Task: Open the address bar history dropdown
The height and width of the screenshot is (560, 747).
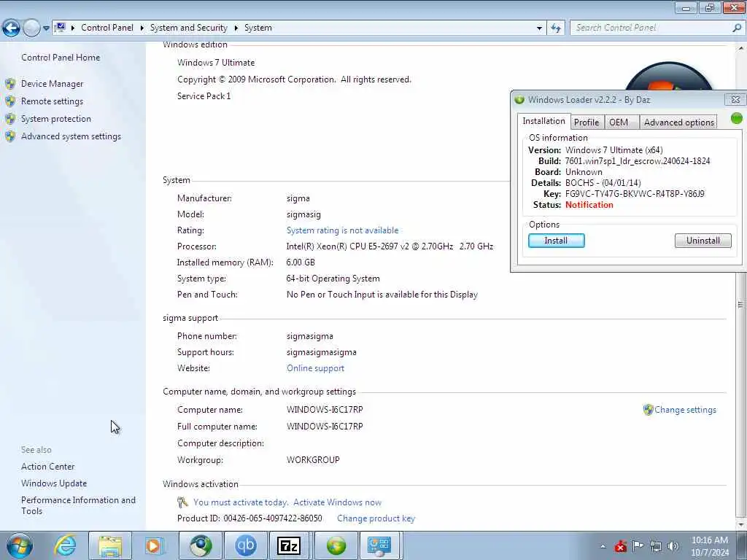Action: click(x=539, y=28)
